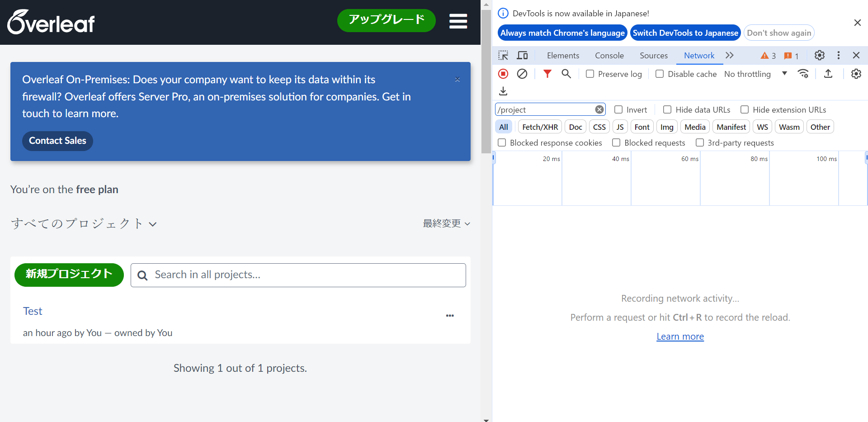Enable Preserve log checkbox
Screen dimensions: 868x422
coord(590,74)
